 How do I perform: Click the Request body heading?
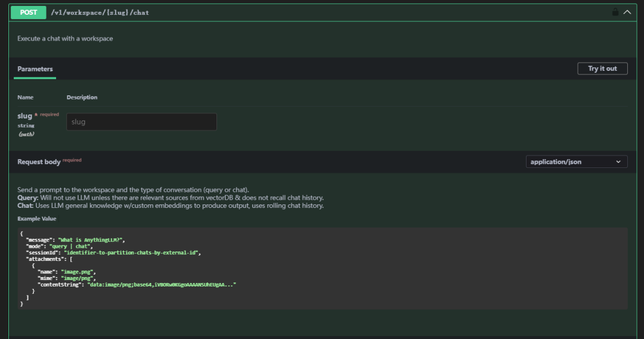pyautogui.click(x=39, y=161)
